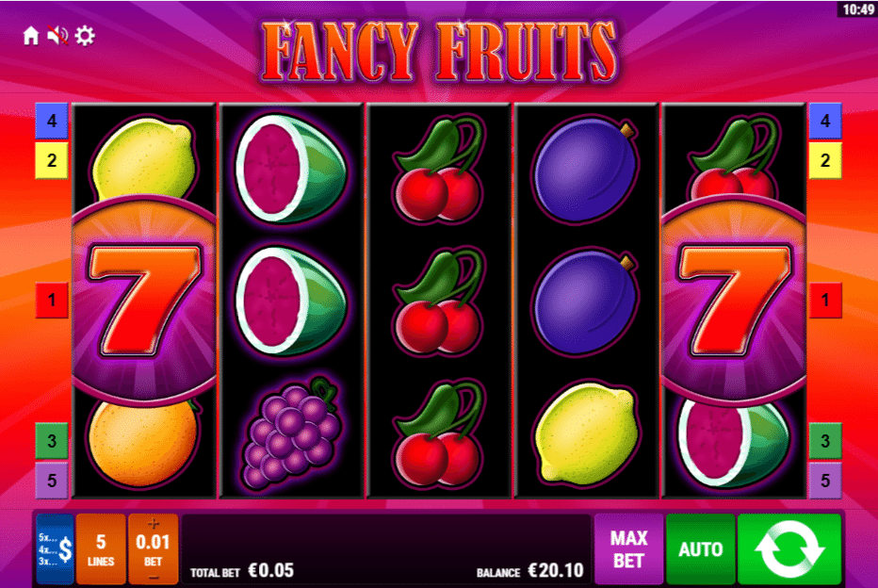Open the settings gear icon

tap(85, 36)
